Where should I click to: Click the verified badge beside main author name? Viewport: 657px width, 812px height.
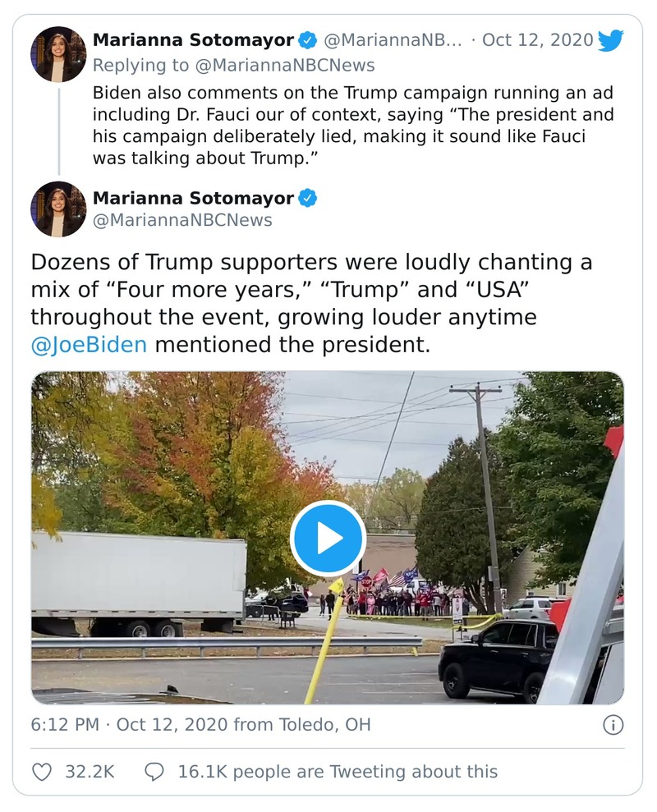pyautogui.click(x=308, y=198)
